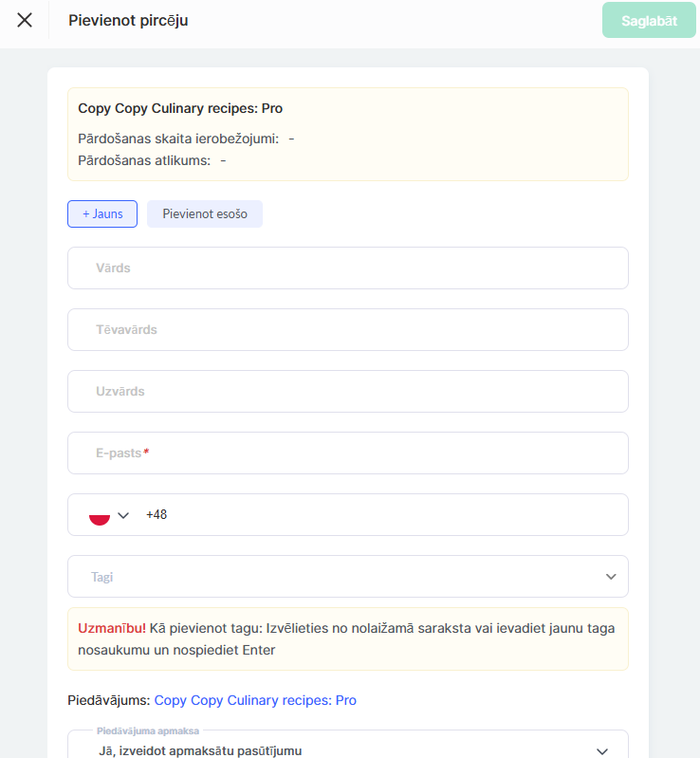Click the Copy Copy Culinary recipes: Pro heading
The height and width of the screenshot is (758, 700).
click(180, 108)
